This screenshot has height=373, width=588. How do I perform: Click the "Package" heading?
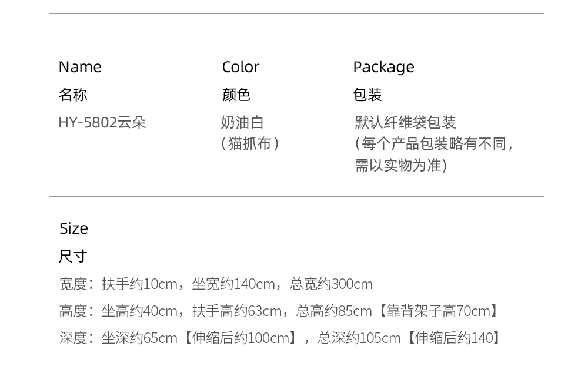click(383, 67)
